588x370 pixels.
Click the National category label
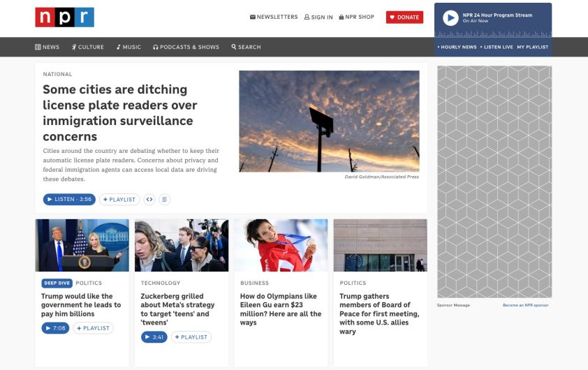(57, 74)
